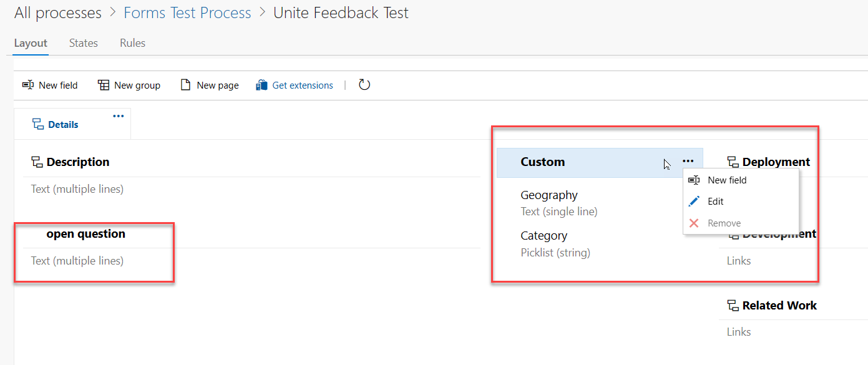Click the Remove option in context menu
This screenshot has width=868, height=365.
(724, 223)
